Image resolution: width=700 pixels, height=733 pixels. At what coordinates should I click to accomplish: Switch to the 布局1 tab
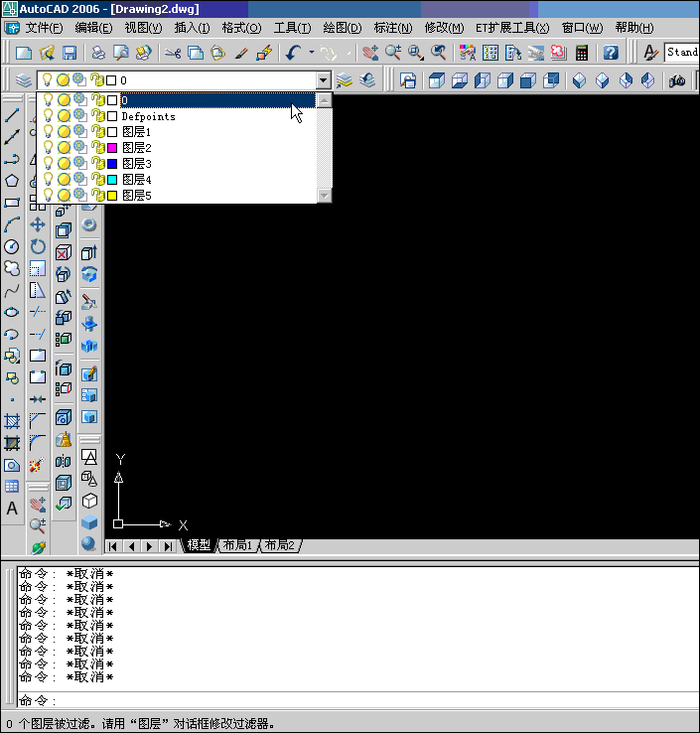click(237, 545)
